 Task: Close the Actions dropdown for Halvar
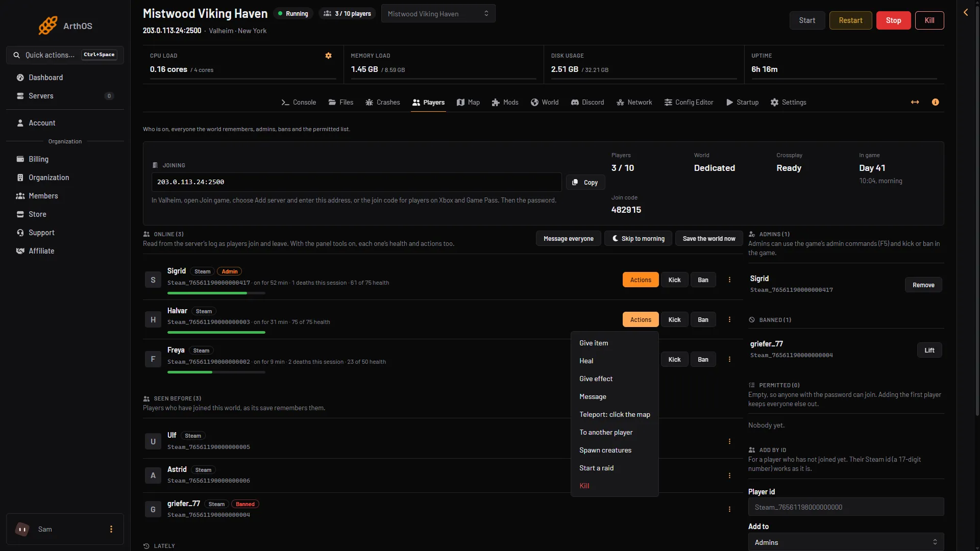point(641,319)
